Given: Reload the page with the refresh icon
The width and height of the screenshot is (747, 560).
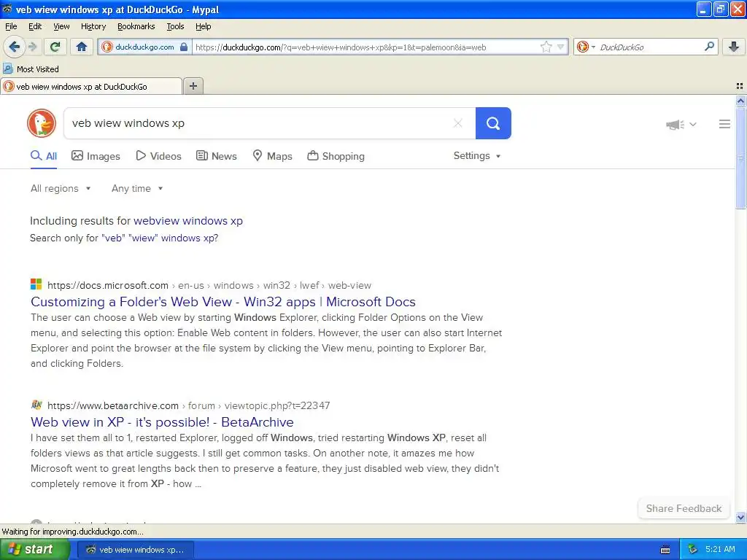Looking at the screenshot, I should point(55,47).
